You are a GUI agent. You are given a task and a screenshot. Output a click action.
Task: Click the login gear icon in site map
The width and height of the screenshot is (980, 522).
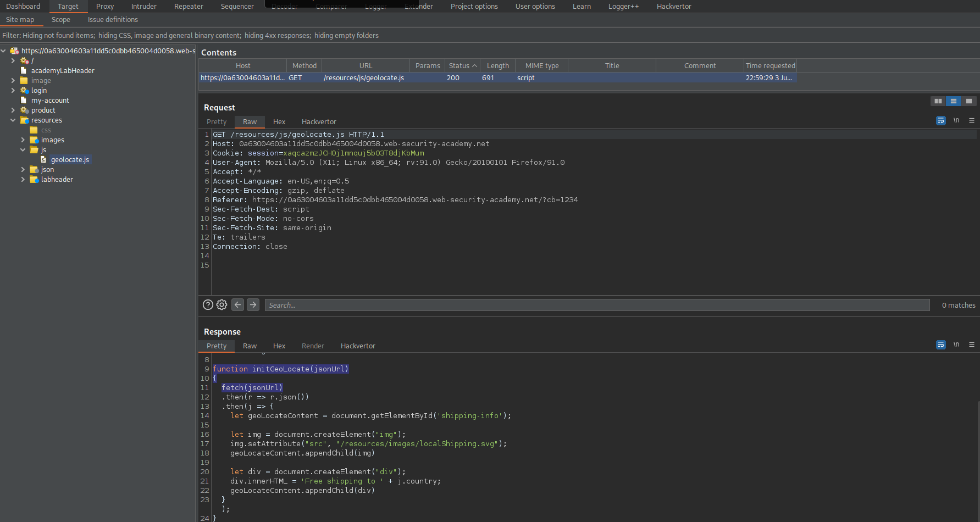pyautogui.click(x=24, y=90)
